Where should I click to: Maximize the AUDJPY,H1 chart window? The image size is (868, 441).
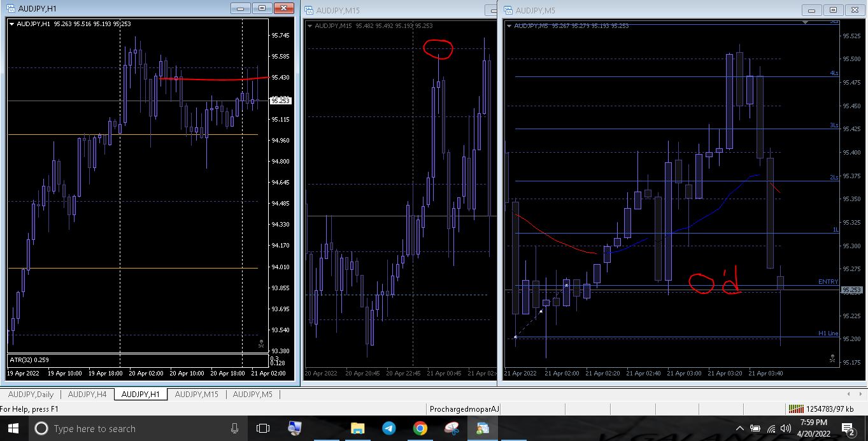(x=261, y=8)
